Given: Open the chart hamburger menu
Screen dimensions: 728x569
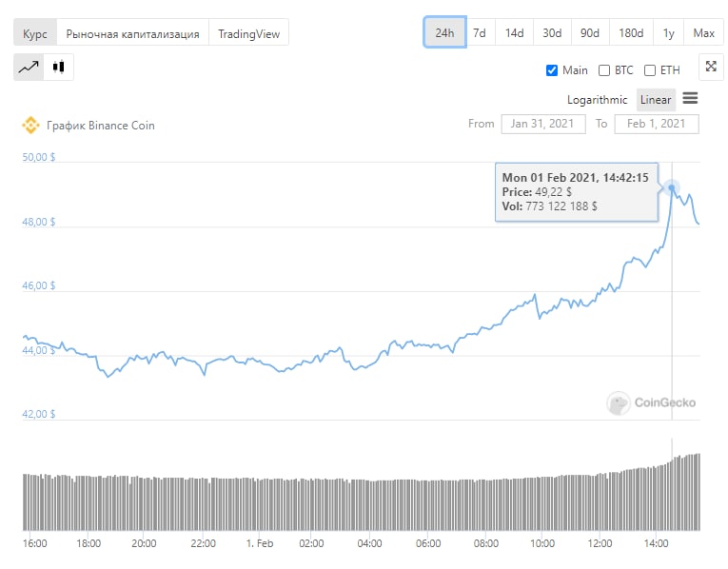Looking at the screenshot, I should pyautogui.click(x=690, y=98).
